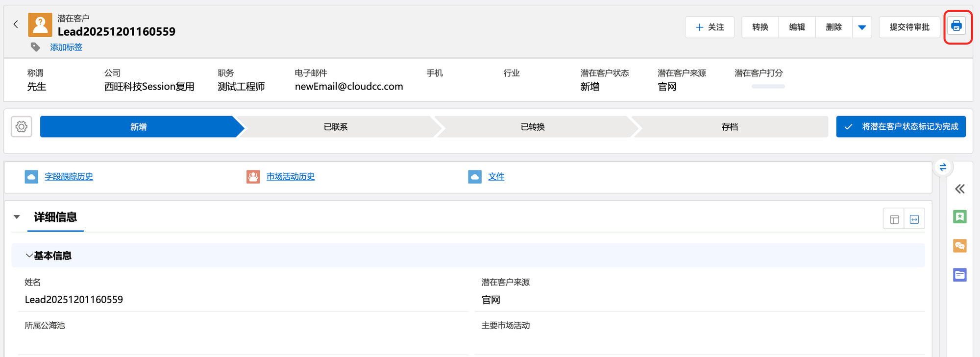980x357 pixels.
Task: Go back using the left arrow
Action: tap(16, 24)
